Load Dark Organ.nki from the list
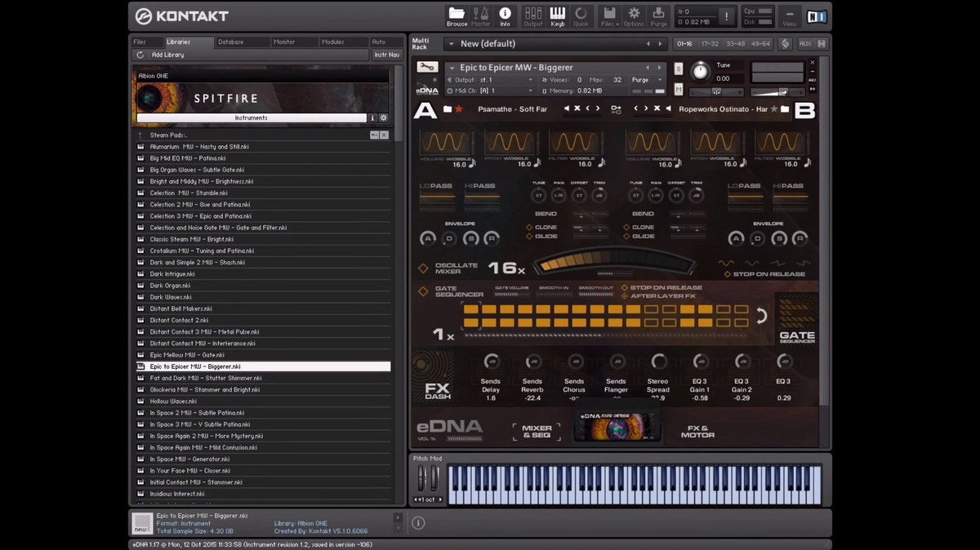This screenshot has width=980, height=550. pyautogui.click(x=170, y=286)
